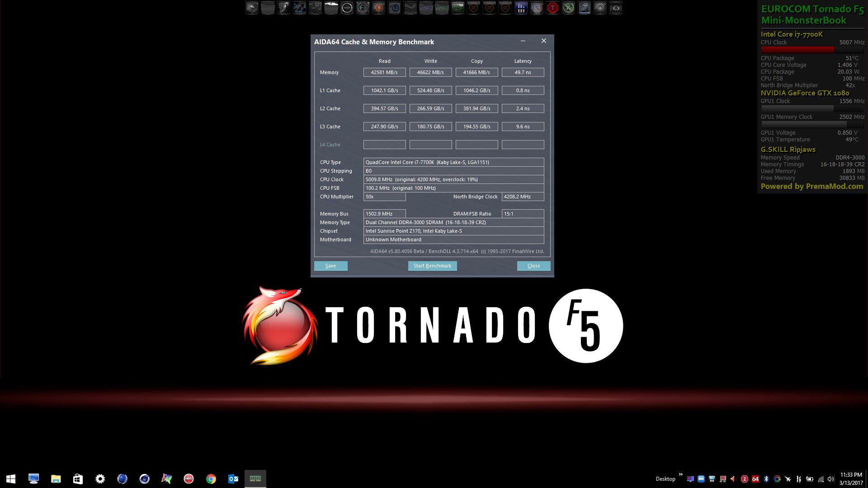Click the Start Benchmark button
This screenshot has height=488, width=868.
[x=432, y=266]
